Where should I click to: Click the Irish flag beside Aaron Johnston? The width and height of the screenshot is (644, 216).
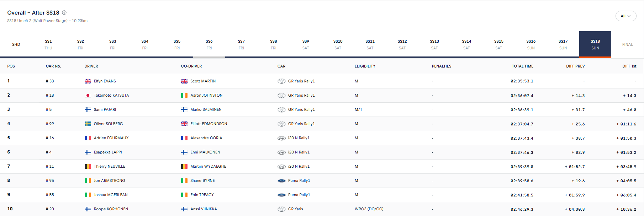pyautogui.click(x=184, y=96)
